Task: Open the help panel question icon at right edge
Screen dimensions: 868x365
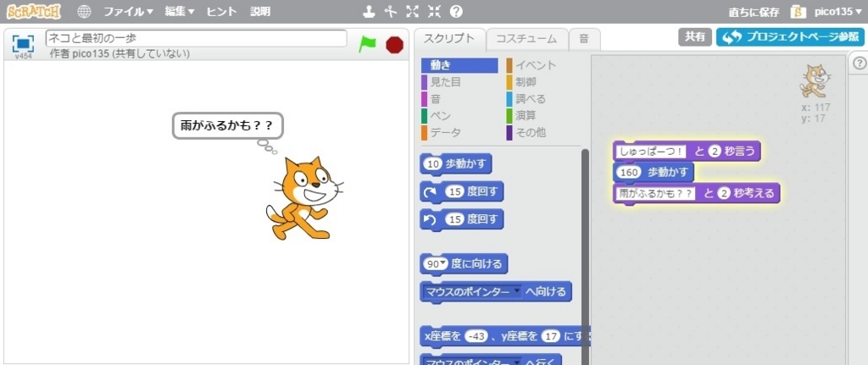Action: click(860, 64)
